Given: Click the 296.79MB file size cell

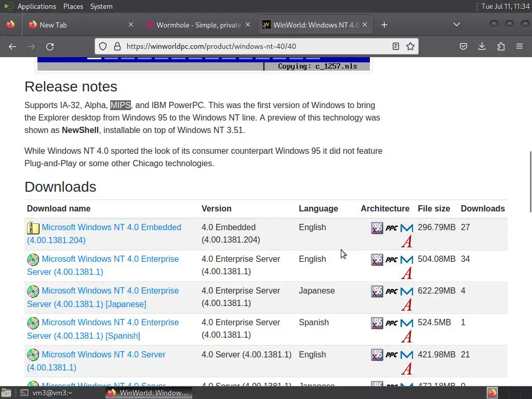Looking at the screenshot, I should click(436, 228).
